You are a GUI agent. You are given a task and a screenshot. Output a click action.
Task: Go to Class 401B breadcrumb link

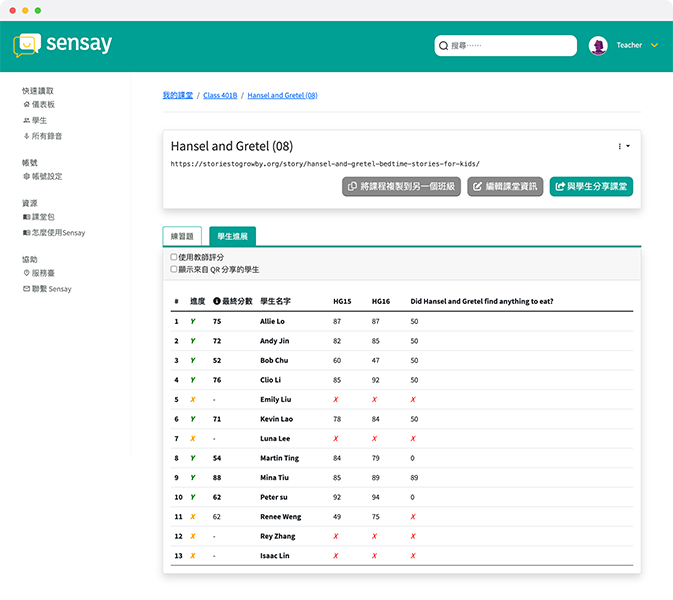click(220, 95)
